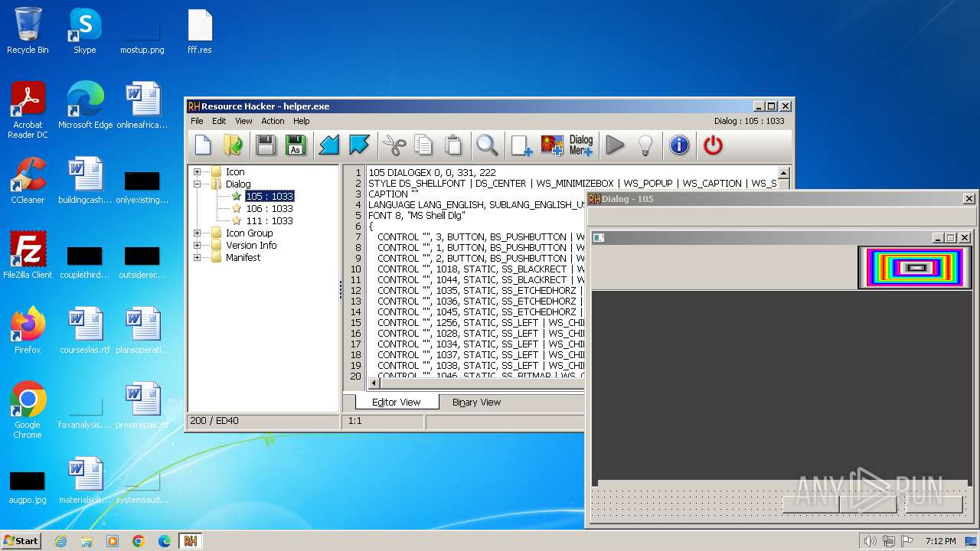980x551 pixels.
Task: Click the 7:12 PM clock
Action: [x=940, y=541]
